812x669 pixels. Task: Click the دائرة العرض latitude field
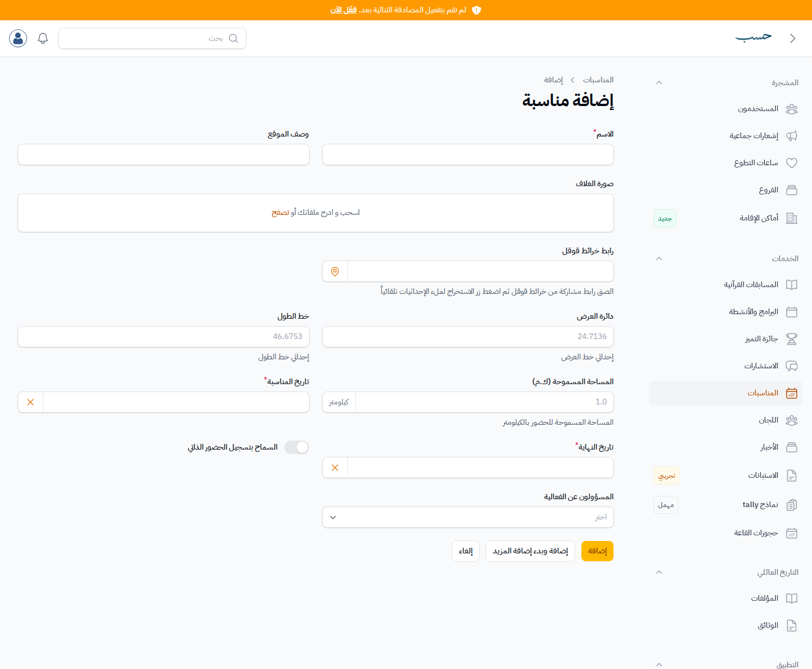(468, 337)
